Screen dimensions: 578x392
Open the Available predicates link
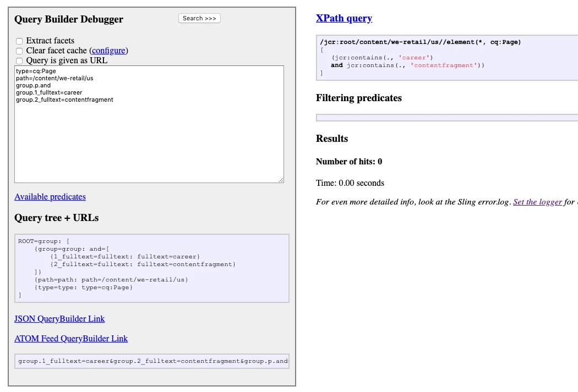pyautogui.click(x=50, y=197)
